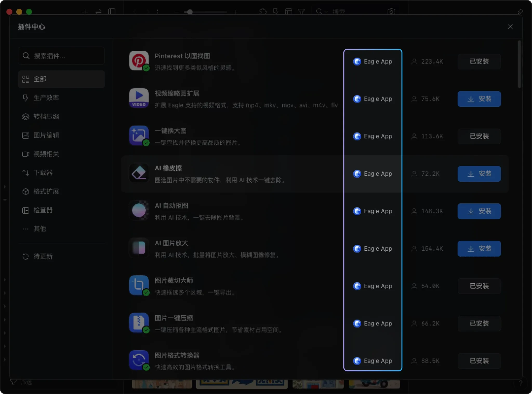Open the 图片裁切大师 plugin icon

pos(139,285)
